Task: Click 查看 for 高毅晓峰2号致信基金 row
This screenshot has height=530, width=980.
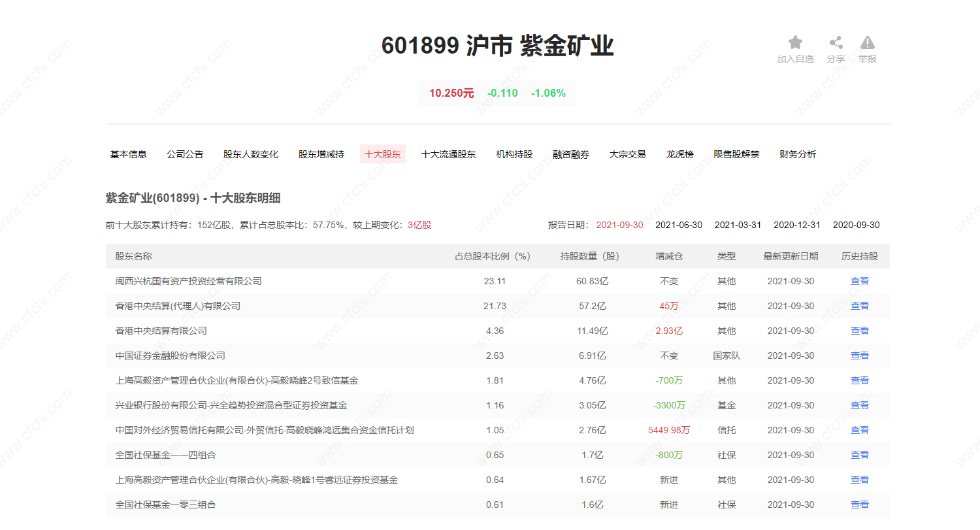Action: 860,380
